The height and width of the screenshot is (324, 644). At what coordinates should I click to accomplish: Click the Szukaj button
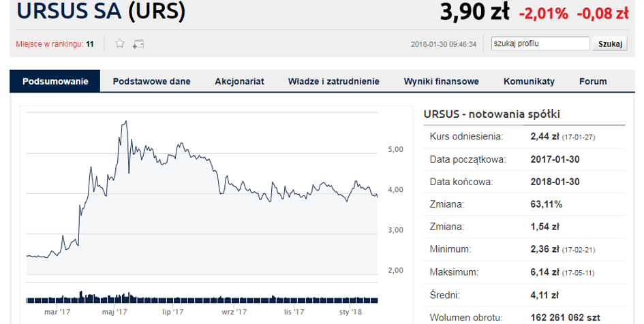click(610, 44)
